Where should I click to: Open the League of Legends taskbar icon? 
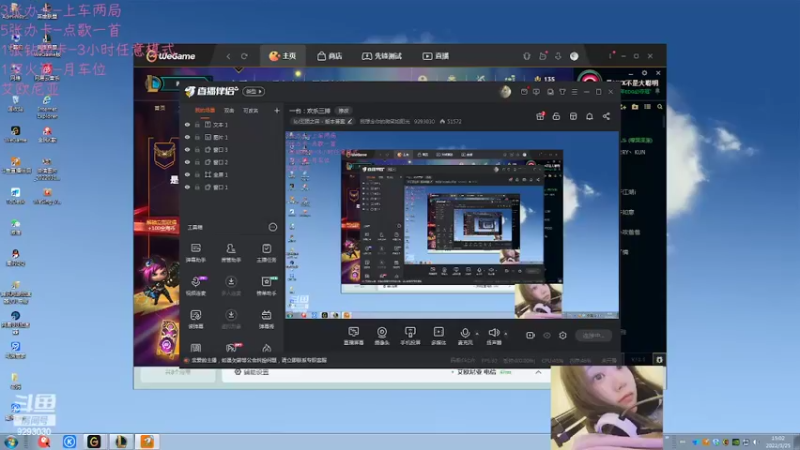[121, 441]
